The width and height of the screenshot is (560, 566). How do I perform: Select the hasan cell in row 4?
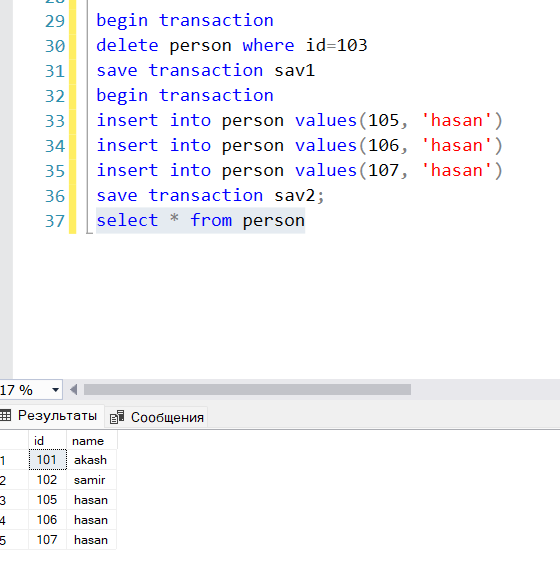point(92,520)
